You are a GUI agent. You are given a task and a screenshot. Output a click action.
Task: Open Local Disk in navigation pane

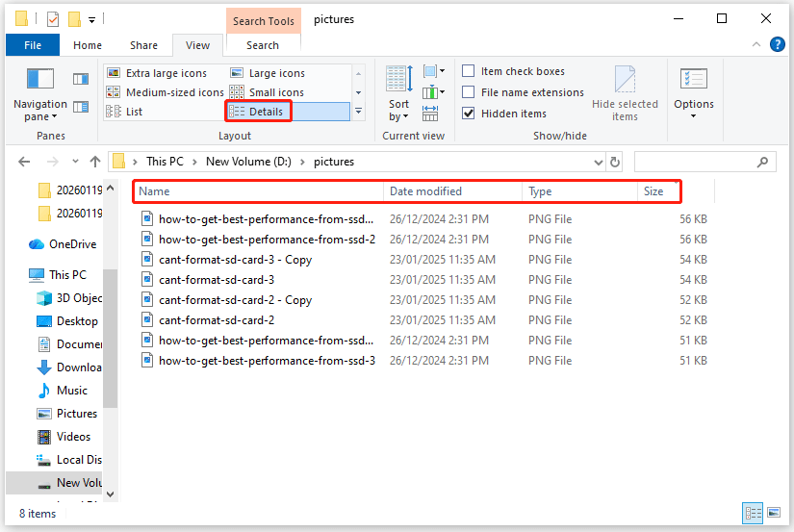[x=69, y=460]
